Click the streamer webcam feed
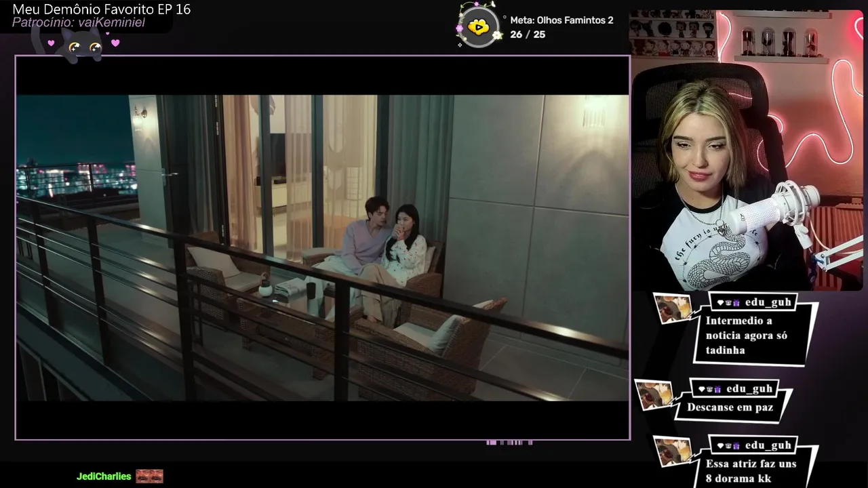 coord(747,150)
